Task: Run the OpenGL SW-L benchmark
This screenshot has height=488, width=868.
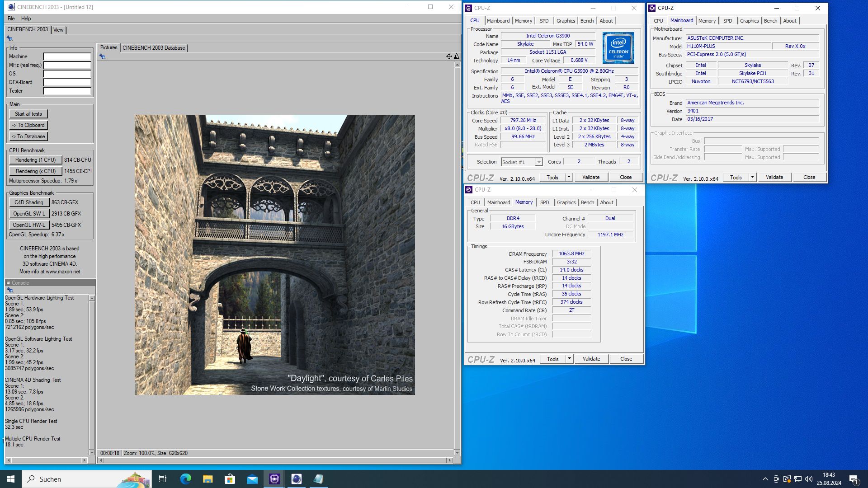Action: tap(29, 214)
